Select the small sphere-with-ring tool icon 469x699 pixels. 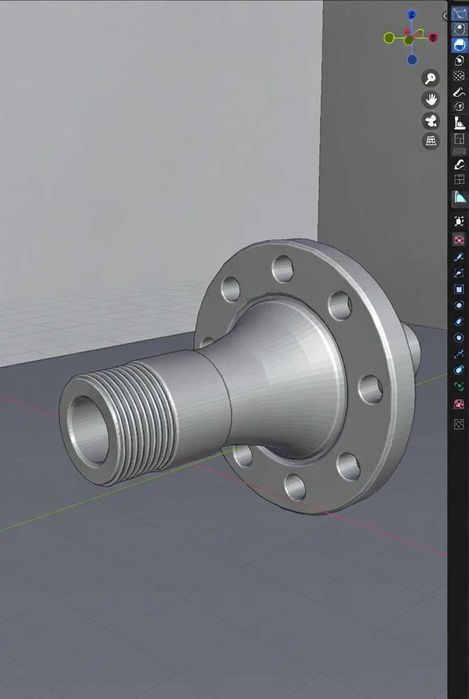coord(459,60)
